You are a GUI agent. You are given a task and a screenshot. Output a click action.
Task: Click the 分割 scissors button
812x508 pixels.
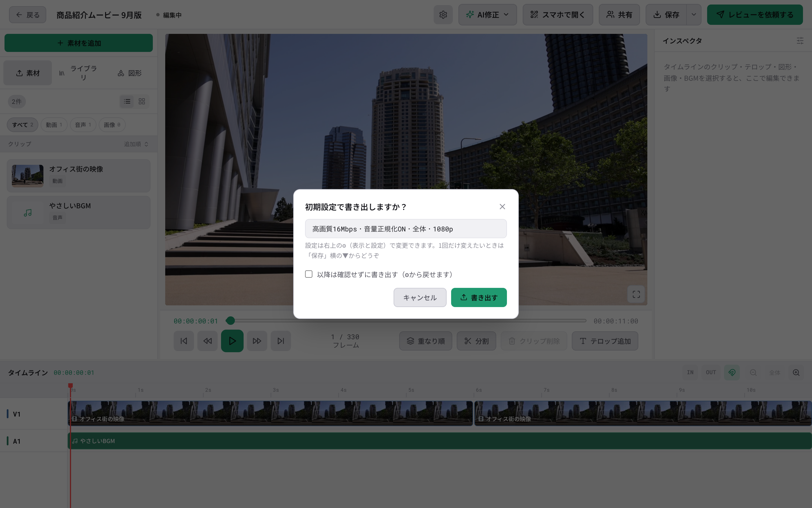tap(476, 341)
